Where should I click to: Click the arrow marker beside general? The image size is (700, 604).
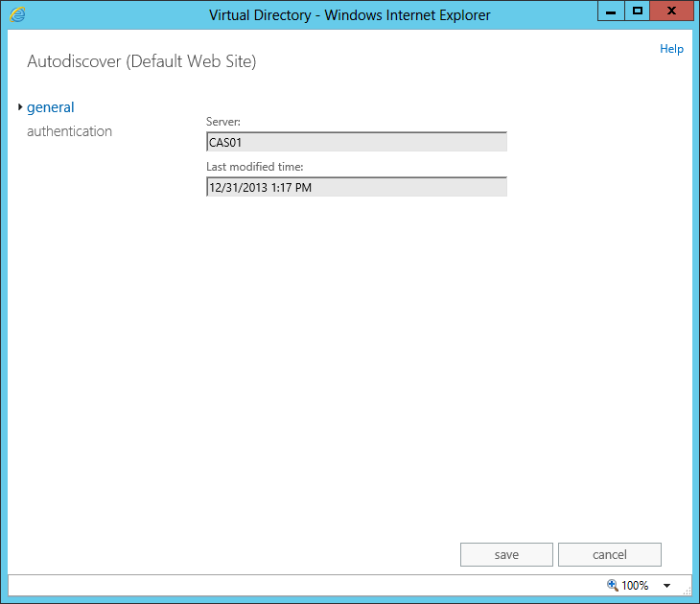[x=20, y=107]
